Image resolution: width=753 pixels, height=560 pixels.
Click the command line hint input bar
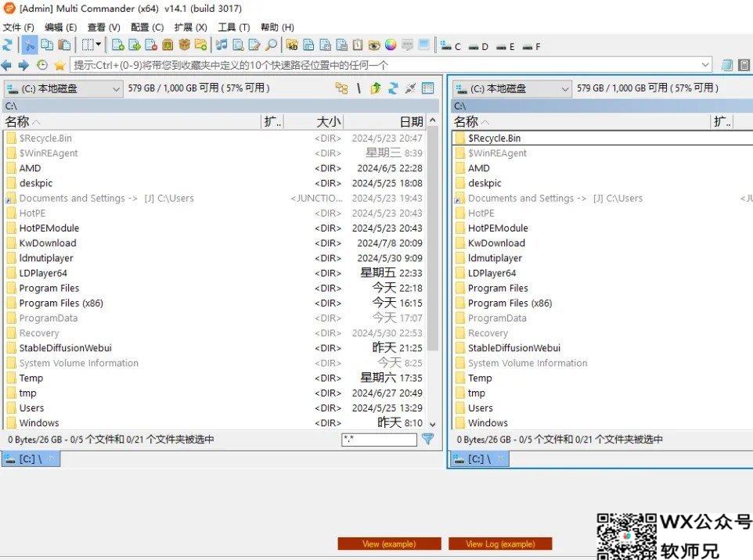[391, 65]
